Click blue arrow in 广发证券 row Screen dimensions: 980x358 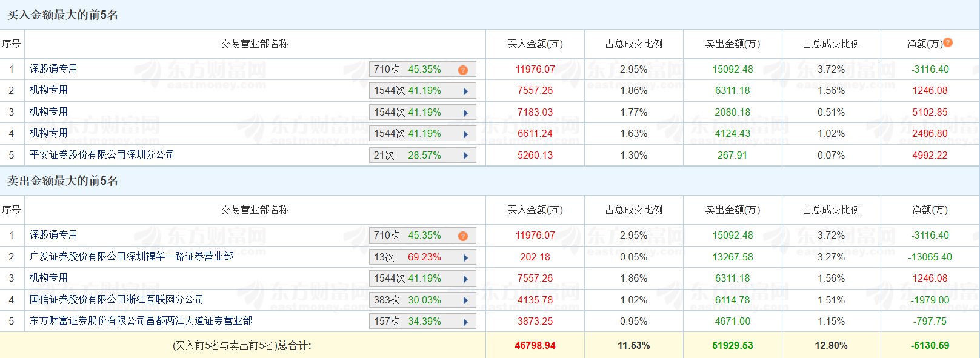tap(465, 257)
